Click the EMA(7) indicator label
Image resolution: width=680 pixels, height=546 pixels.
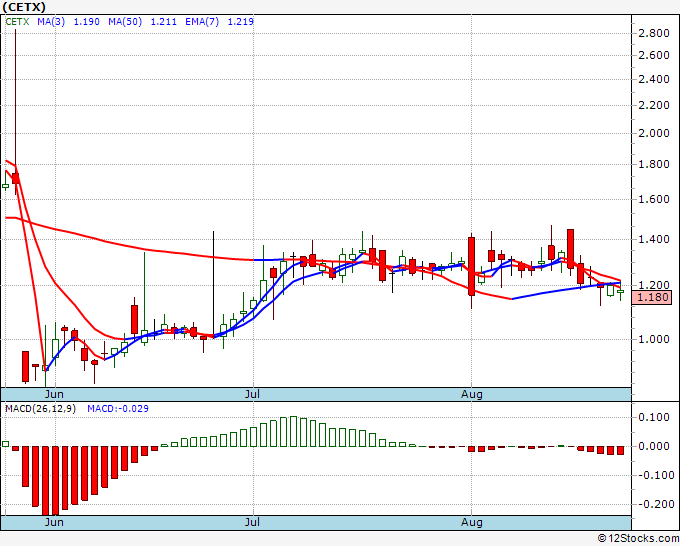point(202,22)
